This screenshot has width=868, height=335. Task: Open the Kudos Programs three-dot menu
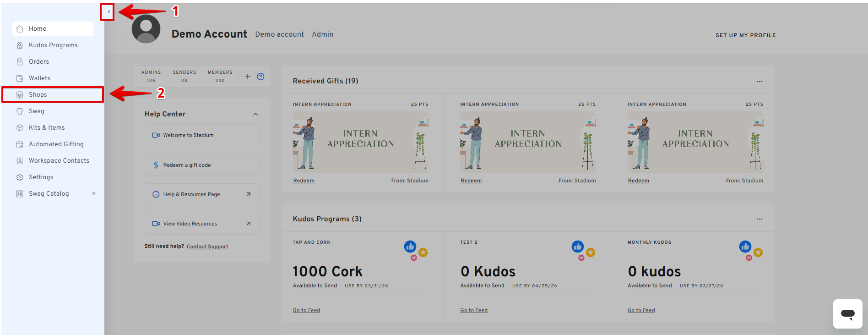click(759, 219)
